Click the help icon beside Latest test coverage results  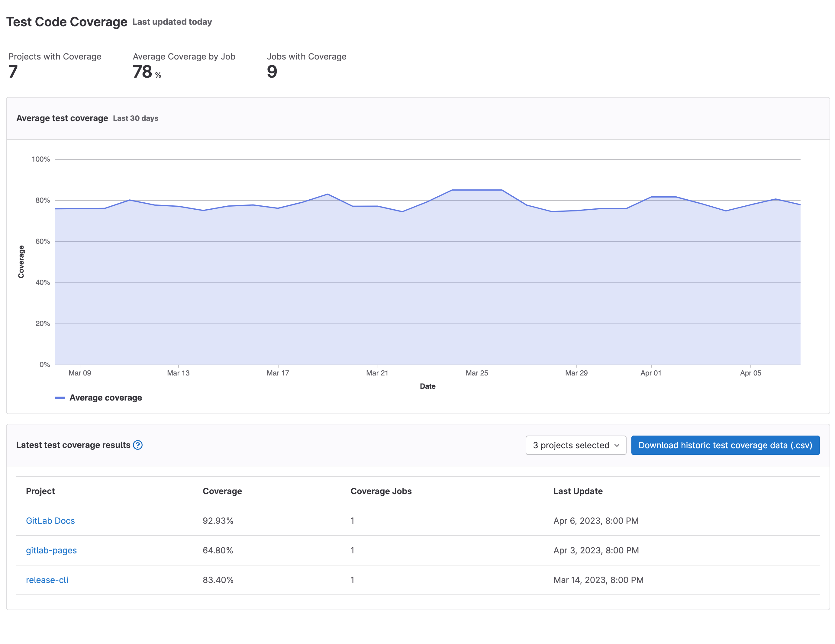pyautogui.click(x=138, y=445)
